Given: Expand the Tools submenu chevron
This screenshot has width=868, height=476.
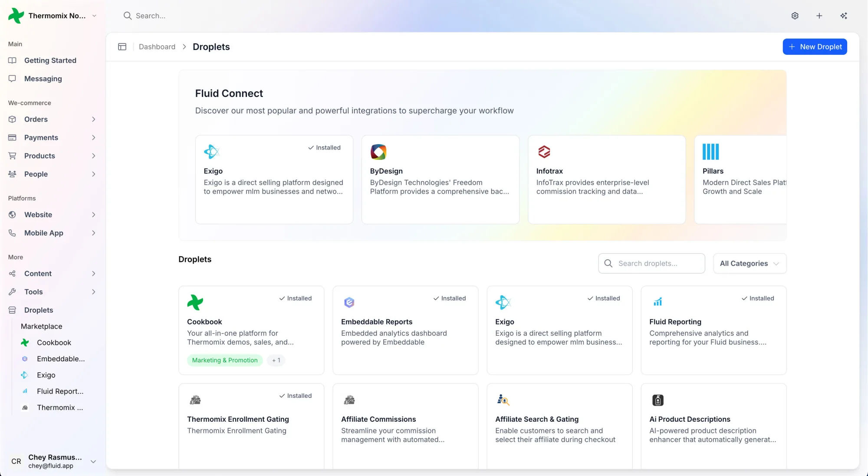Looking at the screenshot, I should click(x=93, y=291).
